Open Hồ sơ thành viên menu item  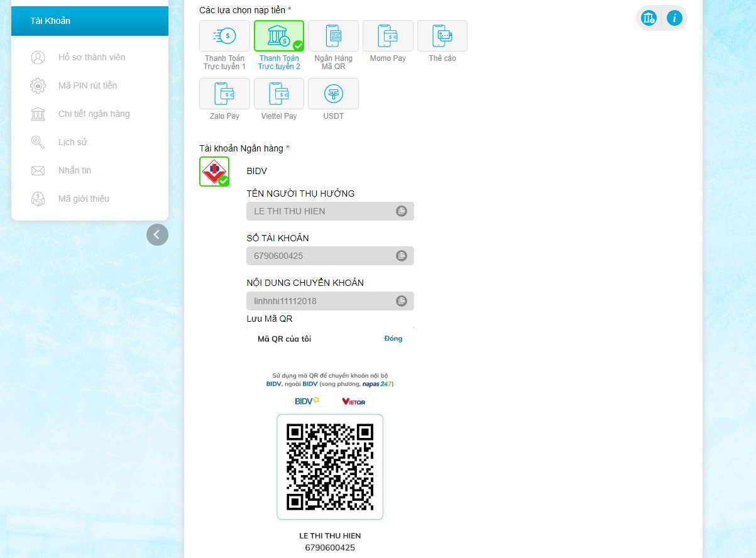point(92,57)
